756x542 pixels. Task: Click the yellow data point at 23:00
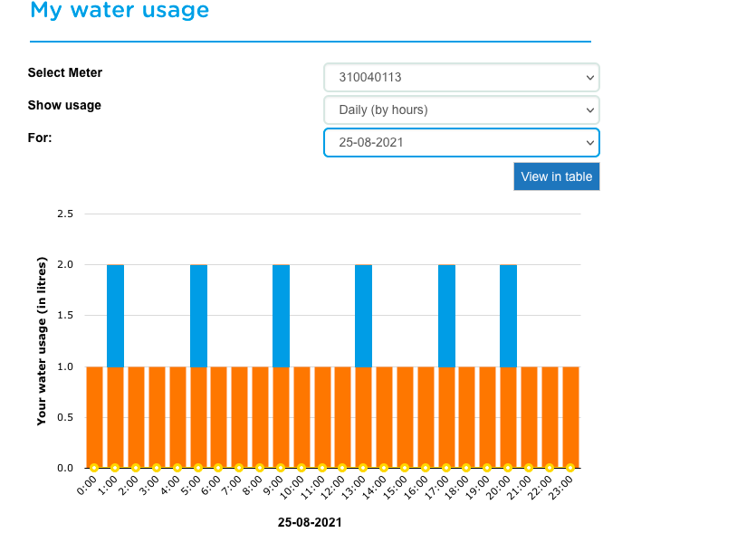pyautogui.click(x=570, y=468)
